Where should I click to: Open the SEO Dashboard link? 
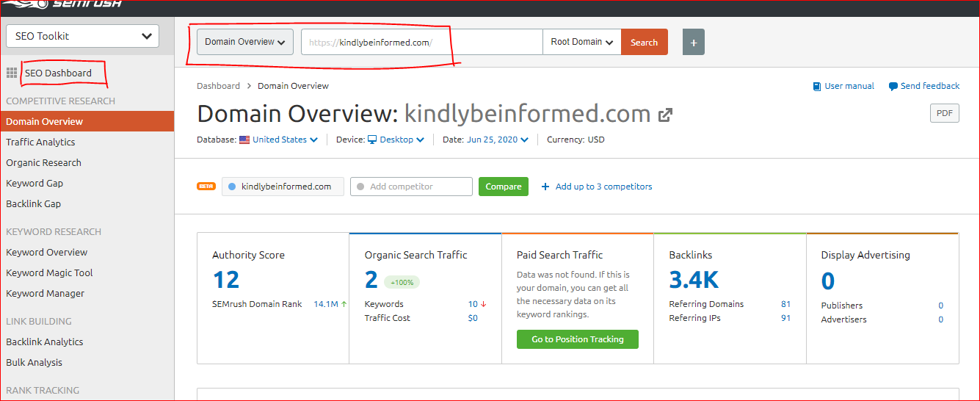coord(58,73)
